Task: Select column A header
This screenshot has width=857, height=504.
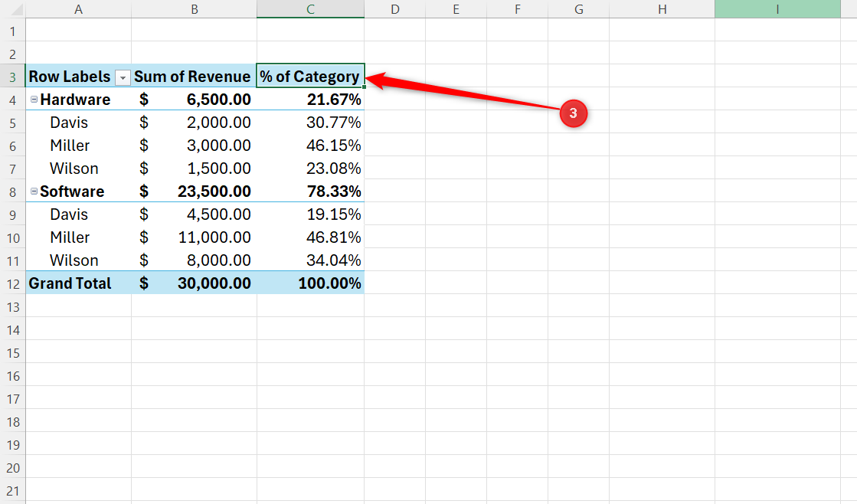Action: 79,9
